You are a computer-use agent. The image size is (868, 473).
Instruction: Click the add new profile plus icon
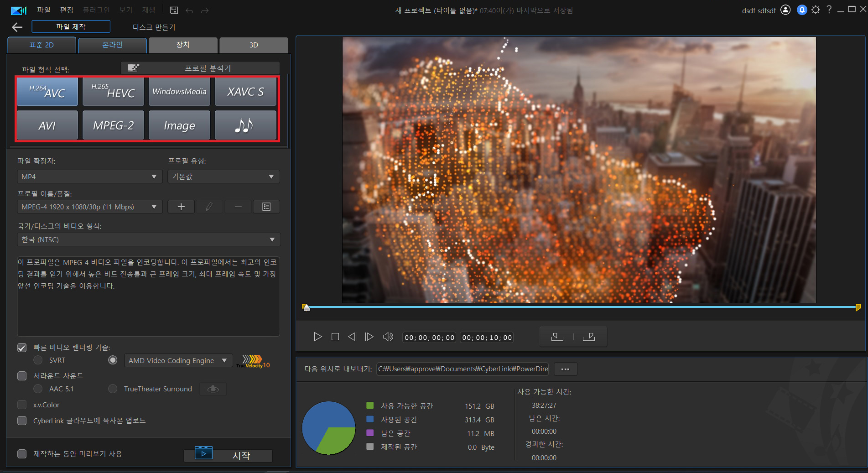[x=181, y=207]
